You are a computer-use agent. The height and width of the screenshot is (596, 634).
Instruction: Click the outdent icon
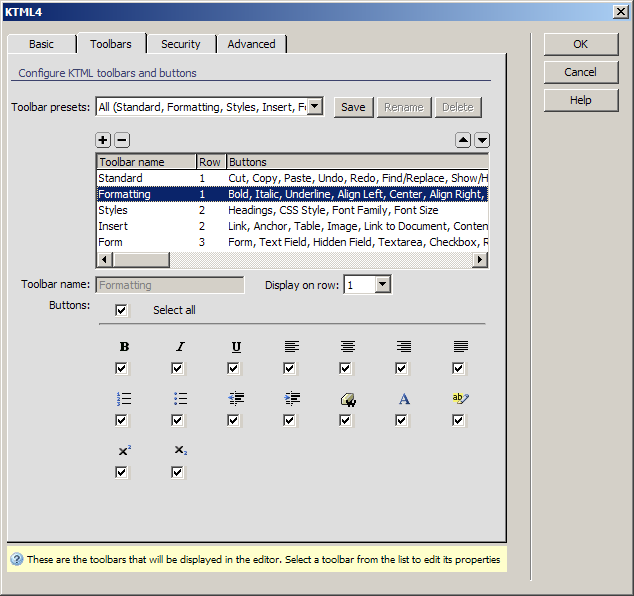tap(236, 399)
